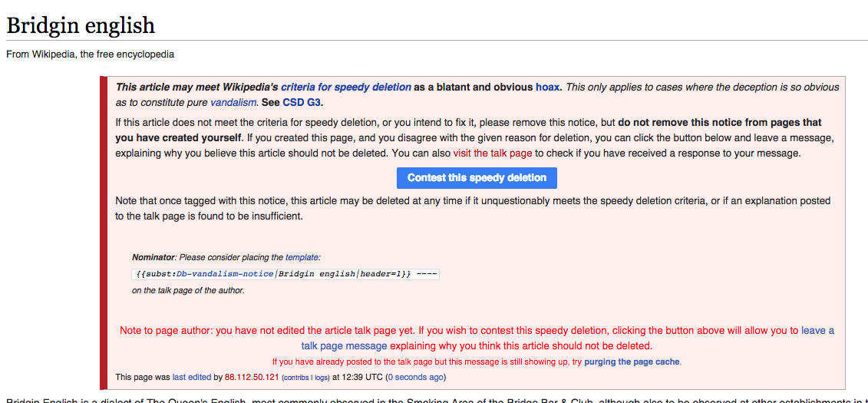Open the criteria for speedy deletion link
Image resolution: width=868 pixels, height=403 pixels.
[x=346, y=87]
